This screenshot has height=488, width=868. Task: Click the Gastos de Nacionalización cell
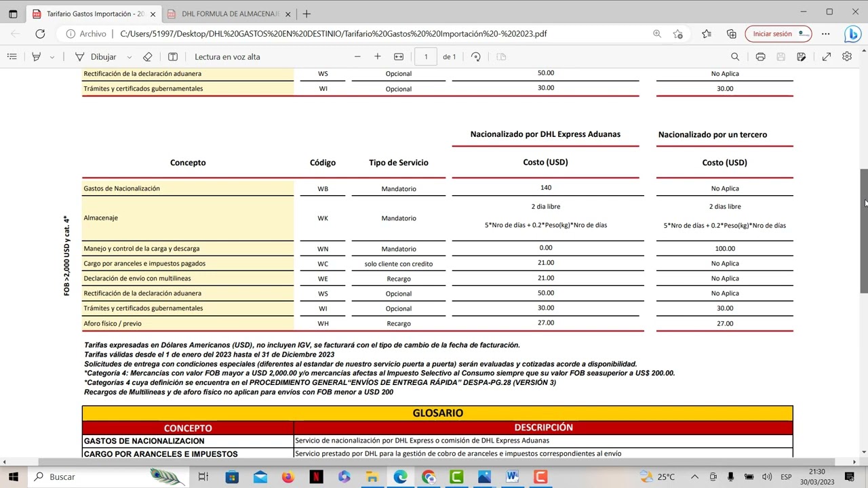(x=188, y=188)
